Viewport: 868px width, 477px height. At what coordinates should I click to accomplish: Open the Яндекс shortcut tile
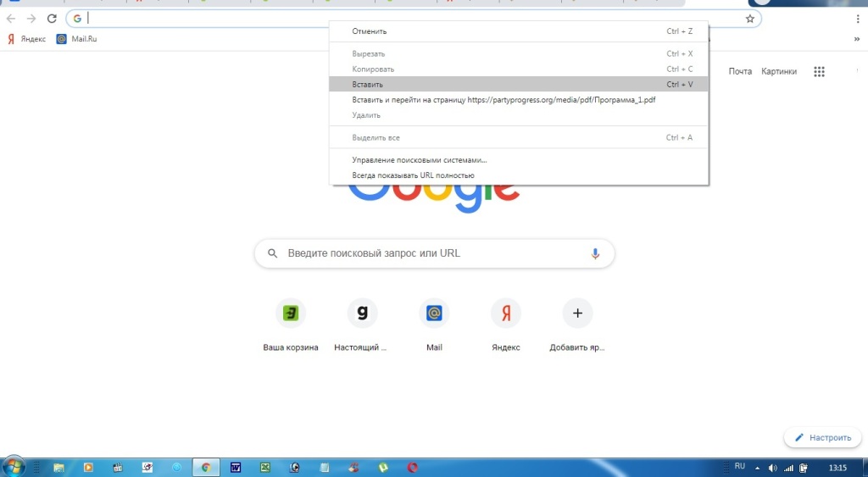click(506, 313)
